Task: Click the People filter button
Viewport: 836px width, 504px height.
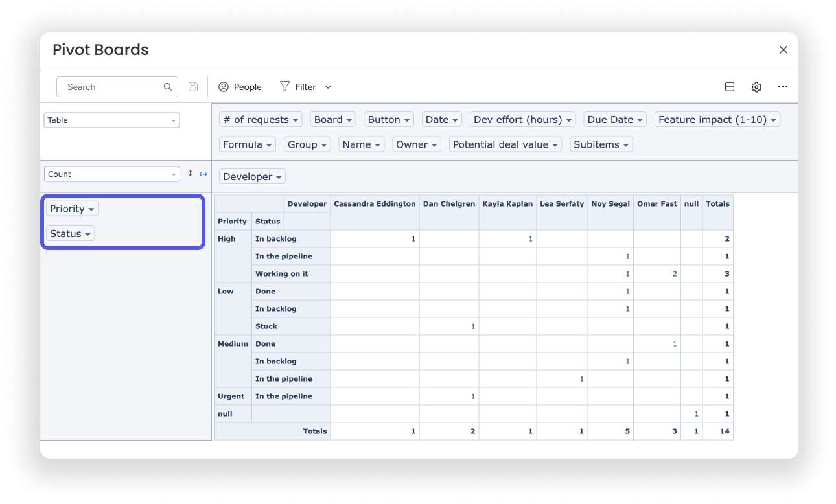Action: click(240, 87)
